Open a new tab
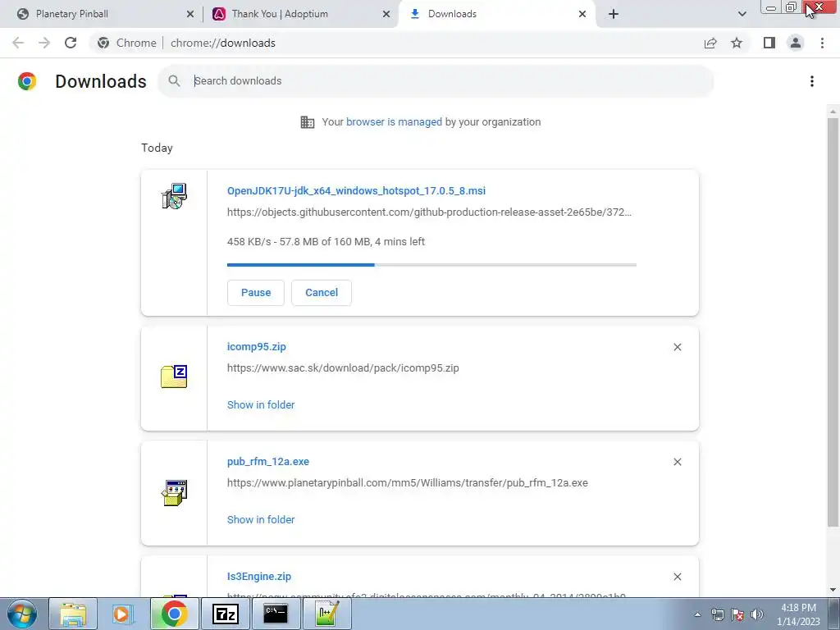Image resolution: width=840 pixels, height=630 pixels. point(614,14)
